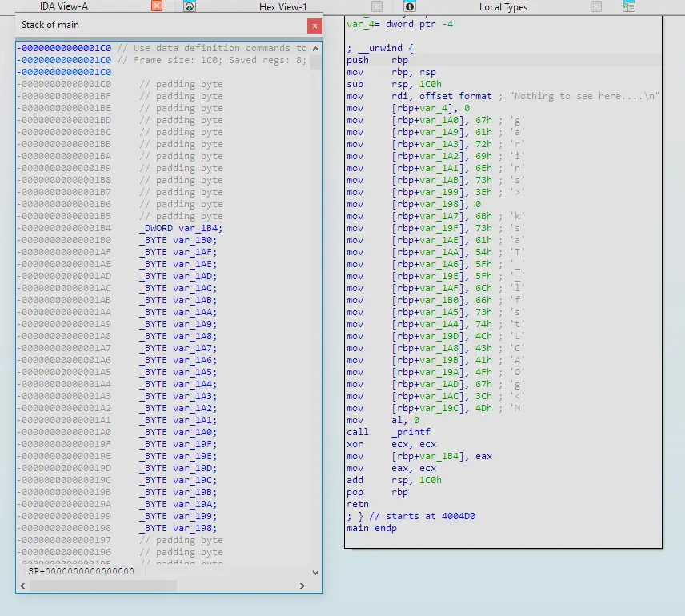Screen dimensions: 685x616
Task: Click the structures icon after Local Types
Action: [629, 6]
